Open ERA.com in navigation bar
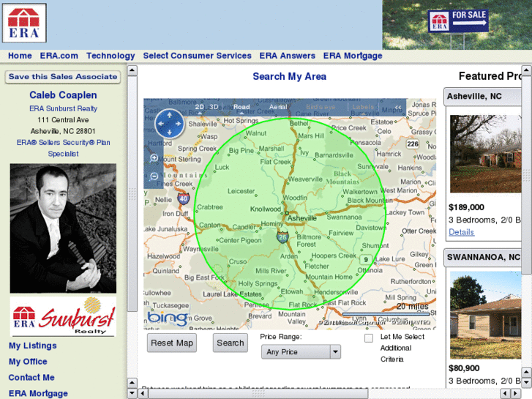Viewport: 532px width, 399px height. point(59,56)
